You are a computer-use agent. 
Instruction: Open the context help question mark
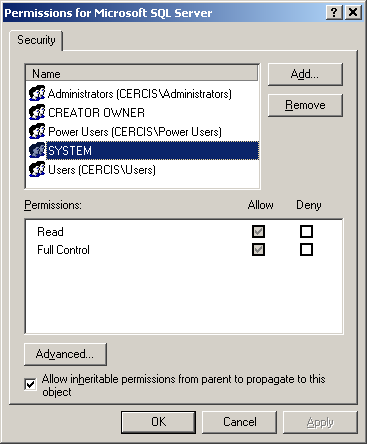pyautogui.click(x=334, y=13)
